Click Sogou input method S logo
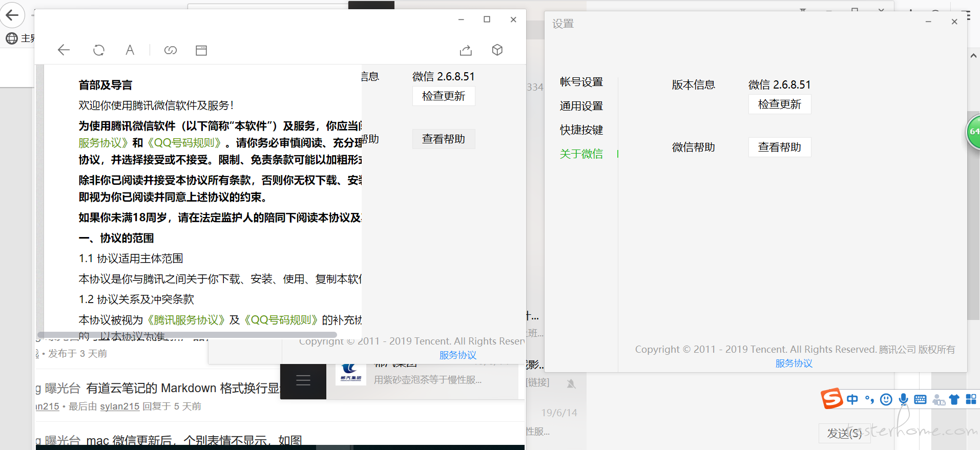Image resolution: width=980 pixels, height=450 pixels. click(x=831, y=398)
